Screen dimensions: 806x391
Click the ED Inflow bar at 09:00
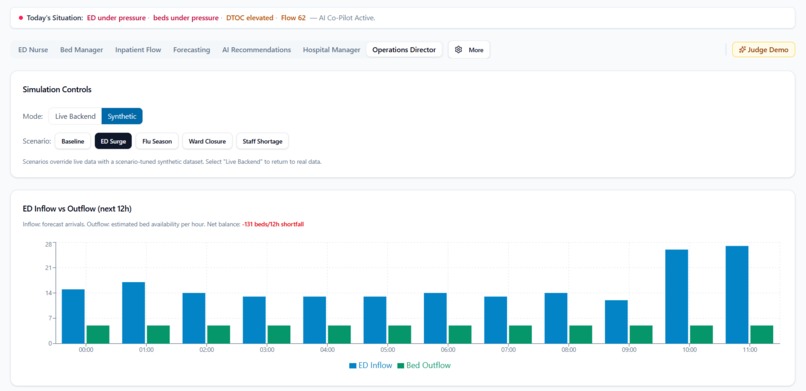coord(616,322)
